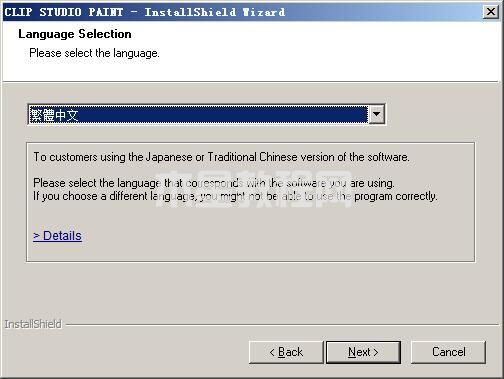Click the 'software you are using' text line
Image resolution: width=504 pixels, height=379 pixels.
214,183
